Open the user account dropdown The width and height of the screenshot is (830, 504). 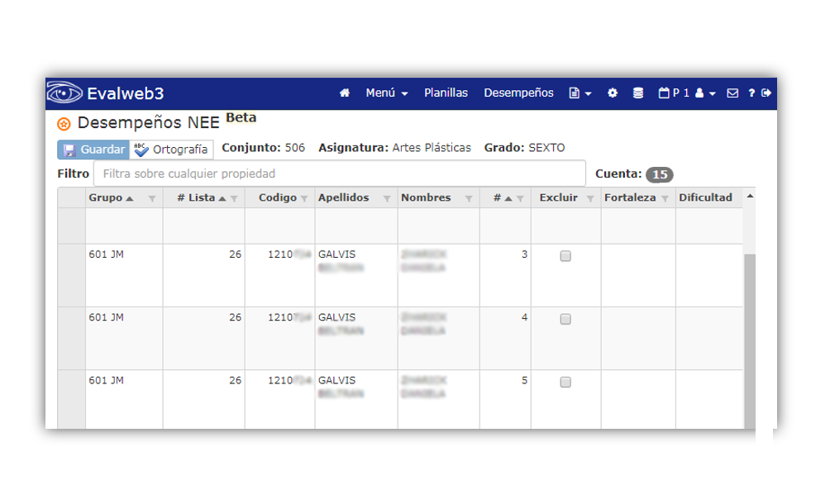coord(705,93)
